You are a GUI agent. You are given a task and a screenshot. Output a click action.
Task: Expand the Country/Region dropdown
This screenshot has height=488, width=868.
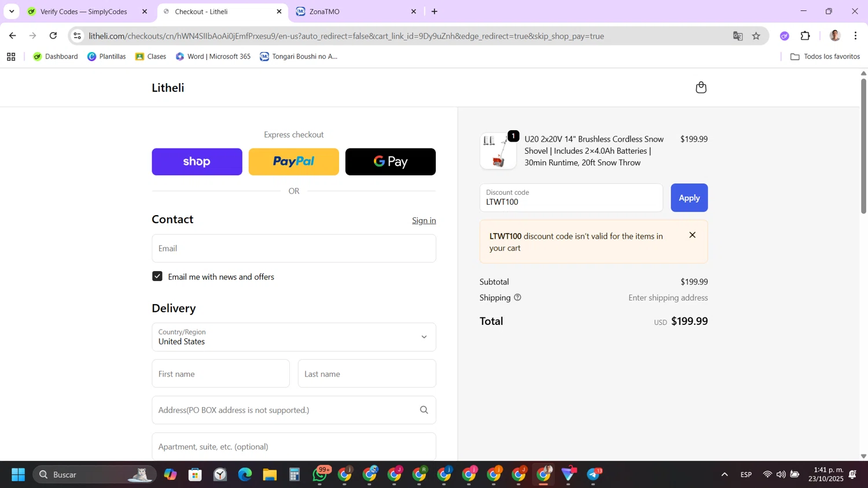[294, 337]
